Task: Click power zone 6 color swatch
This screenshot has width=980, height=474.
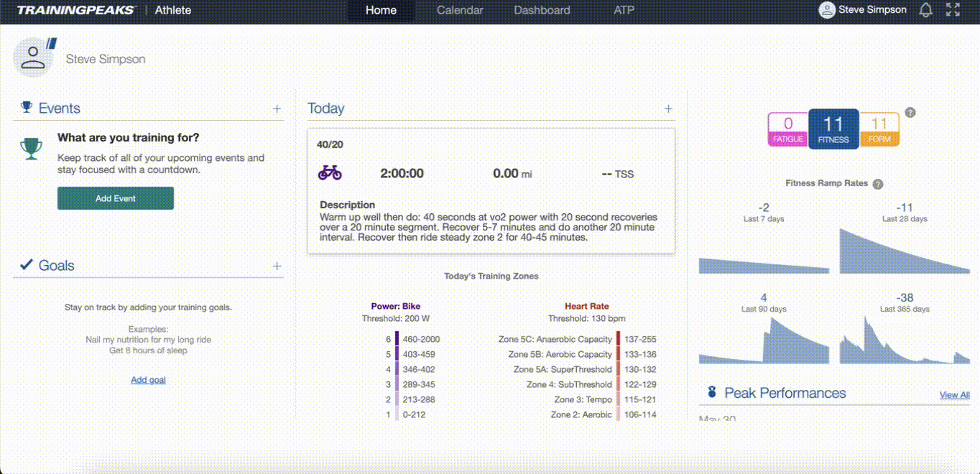Action: [x=397, y=339]
